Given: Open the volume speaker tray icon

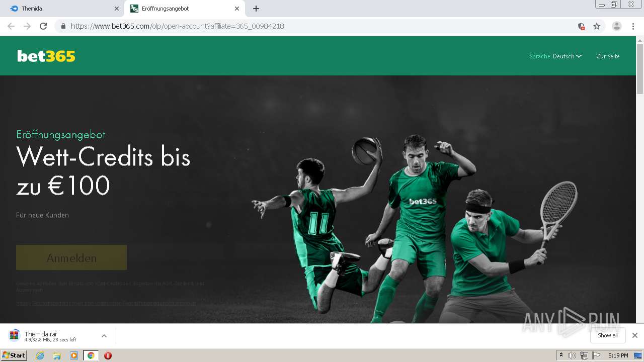Looking at the screenshot, I should point(572,355).
